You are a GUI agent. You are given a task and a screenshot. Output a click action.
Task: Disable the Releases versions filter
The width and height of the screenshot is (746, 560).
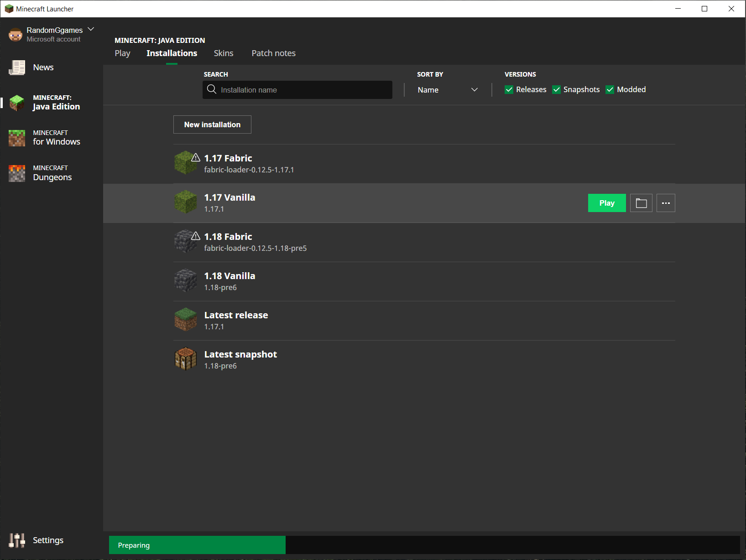pyautogui.click(x=509, y=89)
